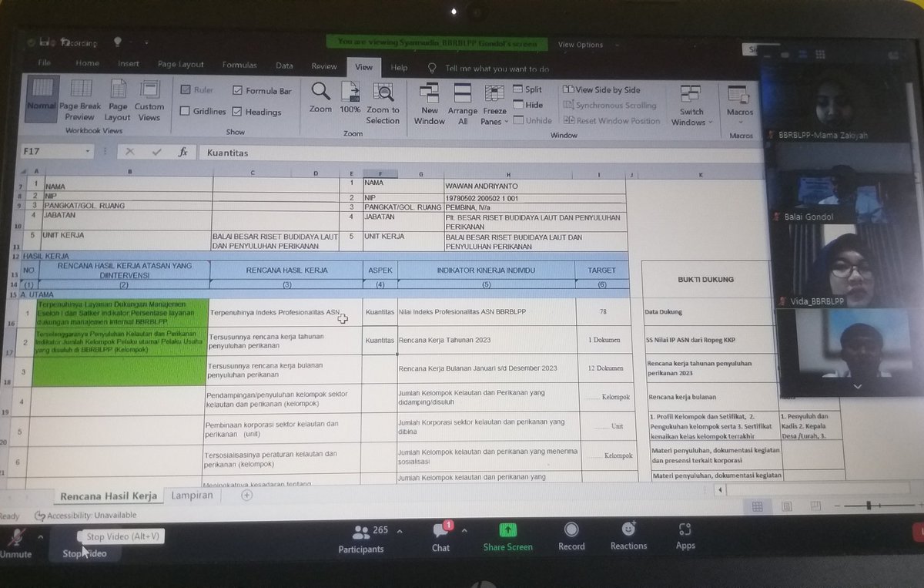Open the Review ribbon tab
The width and height of the screenshot is (924, 588).
(324, 66)
